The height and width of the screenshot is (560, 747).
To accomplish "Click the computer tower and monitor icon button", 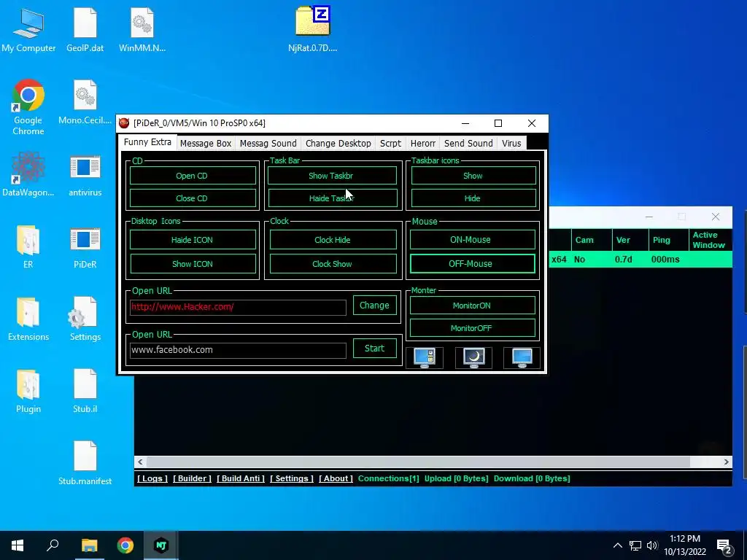I will click(x=425, y=357).
